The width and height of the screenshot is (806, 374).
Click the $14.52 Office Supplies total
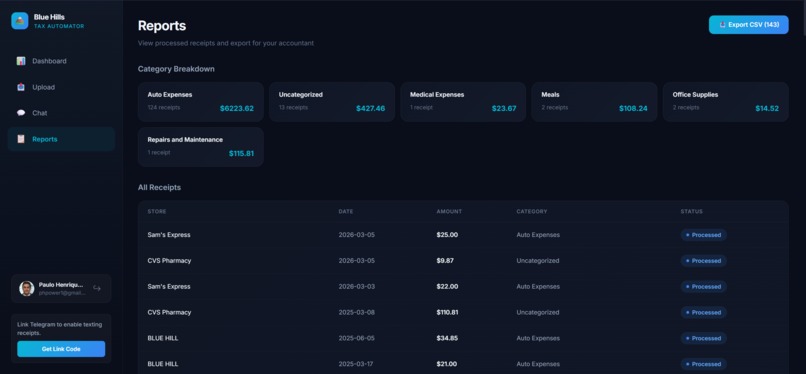tap(767, 108)
